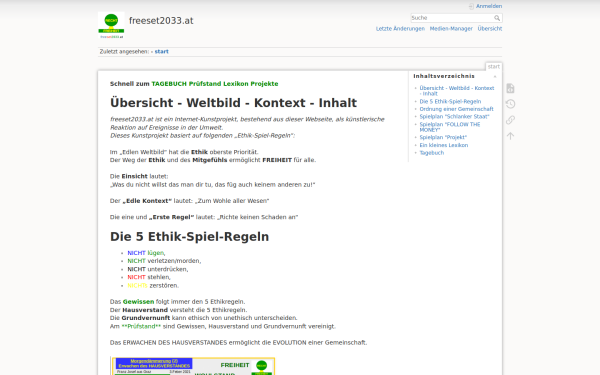Go to contents entry Spielplan "FOLLOW THE MONEY"

(x=450, y=127)
